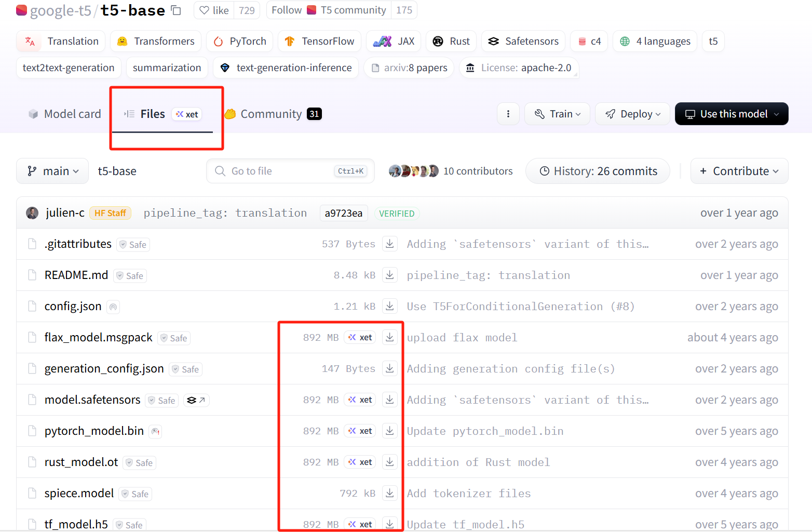Screen dimensions: 812x532
Task: Click the VERIFIED commit badge
Action: click(x=397, y=214)
